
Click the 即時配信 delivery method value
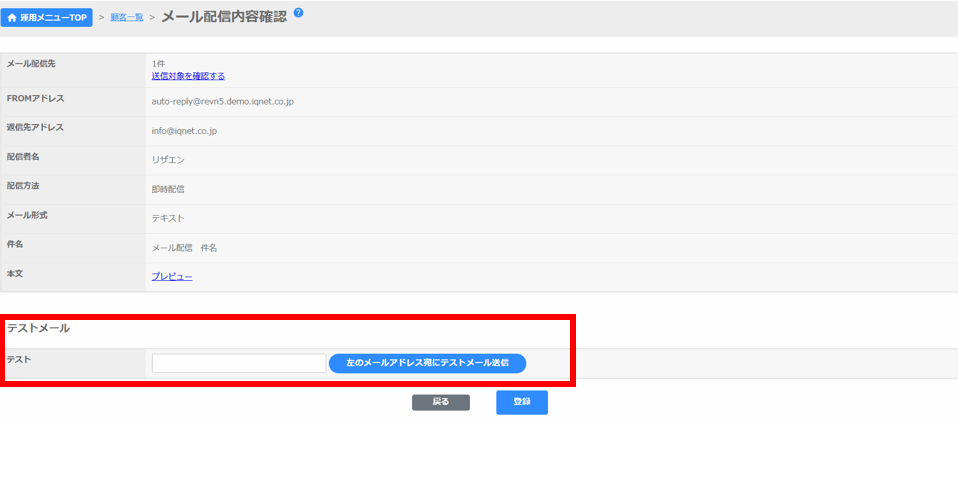(167, 188)
